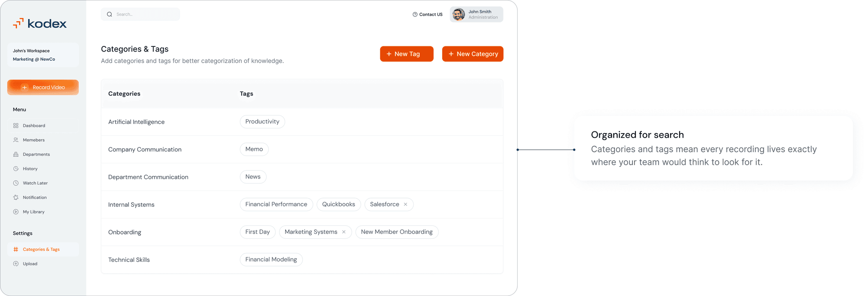Open John's Workspace selector
This screenshot has width=868, height=296.
(x=43, y=55)
